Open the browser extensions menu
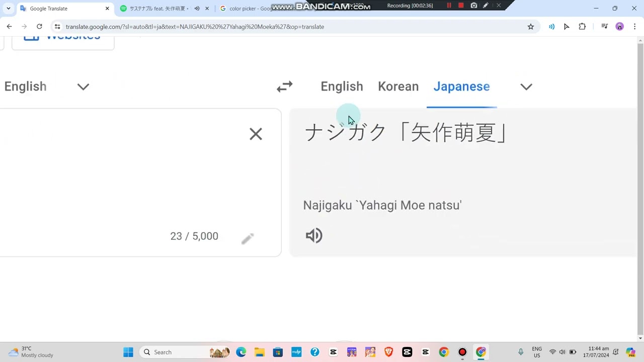Image resolution: width=644 pixels, height=362 pixels. [x=582, y=27]
